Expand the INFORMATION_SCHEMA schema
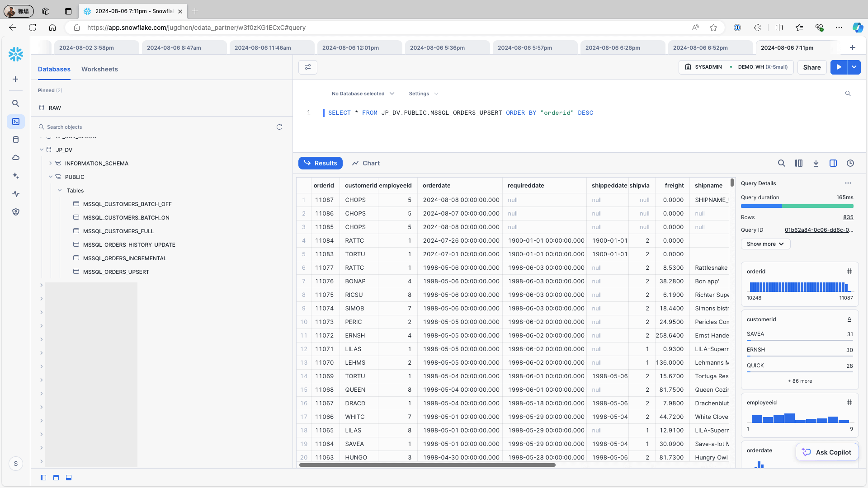The width and height of the screenshot is (868, 488). pos(51,163)
